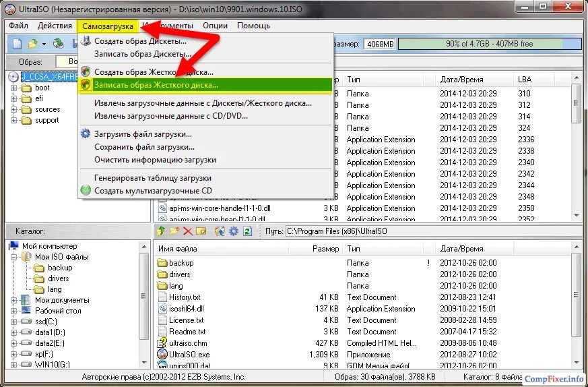Image resolution: width=588 pixels, height=387 pixels.
Task: Click the blue gear settings icon
Action: pos(234,231)
